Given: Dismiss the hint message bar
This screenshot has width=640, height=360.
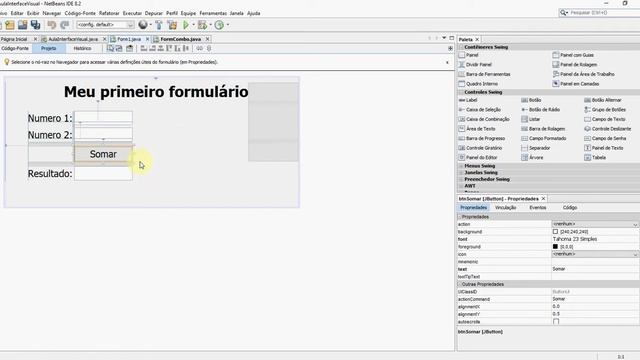Looking at the screenshot, I should (447, 62).
